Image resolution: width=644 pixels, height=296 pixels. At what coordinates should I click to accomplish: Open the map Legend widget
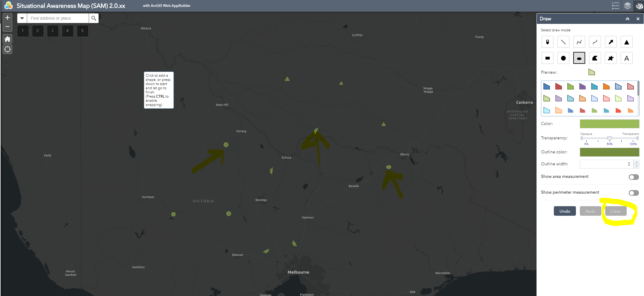tap(615, 6)
